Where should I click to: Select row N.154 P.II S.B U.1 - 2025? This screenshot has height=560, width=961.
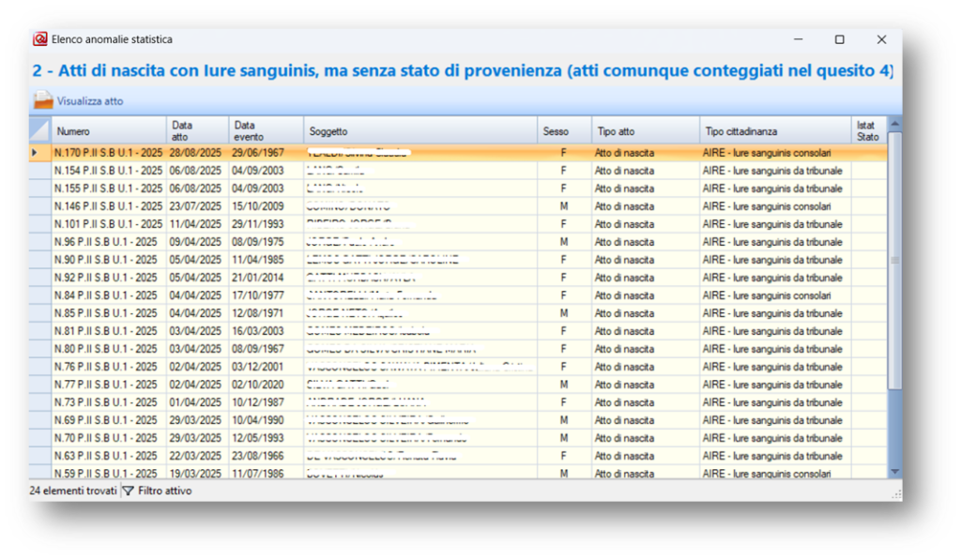(x=108, y=171)
